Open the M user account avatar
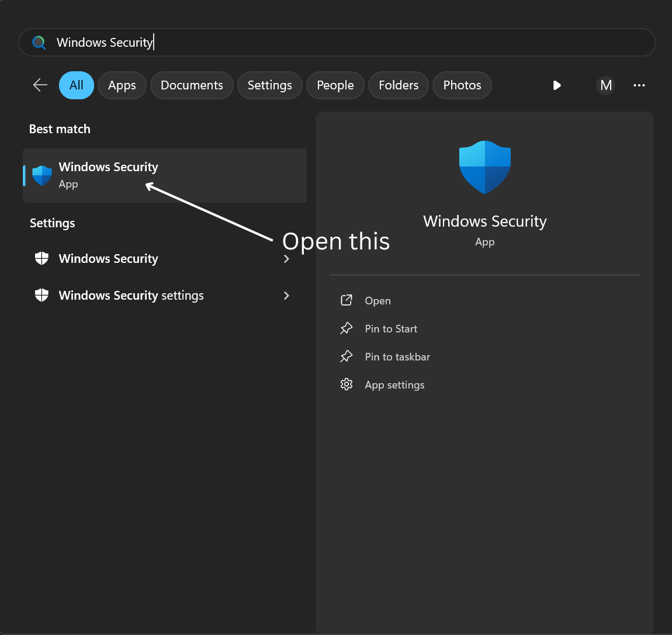Viewport: 672px width, 635px height. (x=606, y=85)
